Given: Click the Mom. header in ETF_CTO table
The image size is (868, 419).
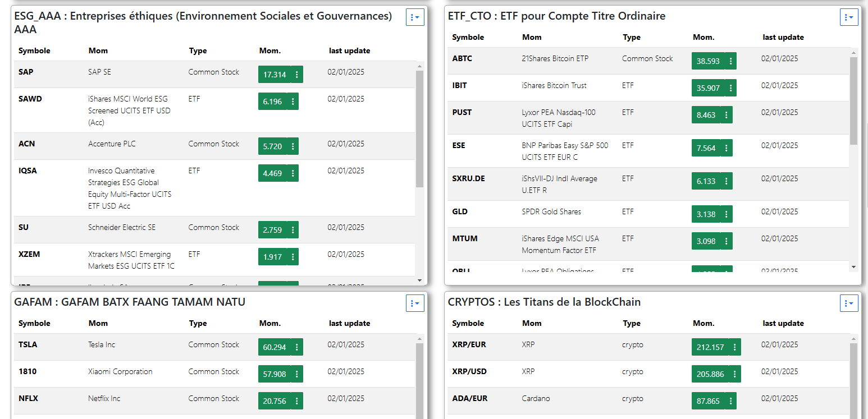Looking at the screenshot, I should pos(703,37).
